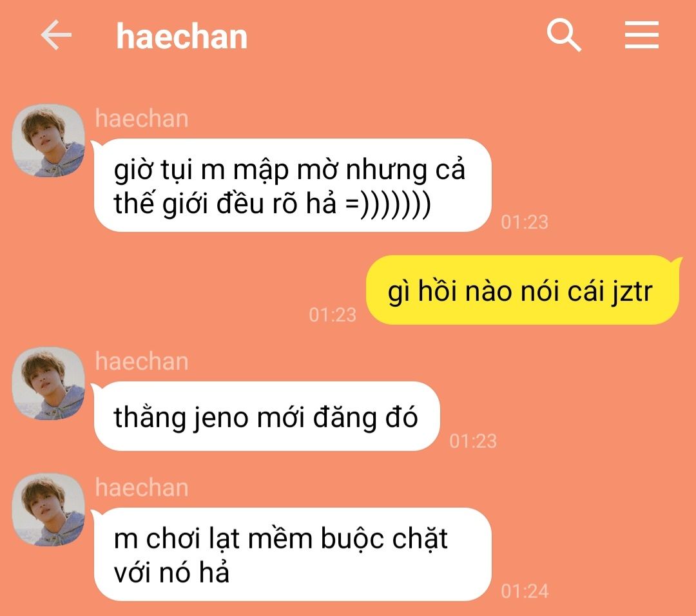
Task: Tap the 01:24 timestamp of last message
Action: pyautogui.click(x=525, y=591)
